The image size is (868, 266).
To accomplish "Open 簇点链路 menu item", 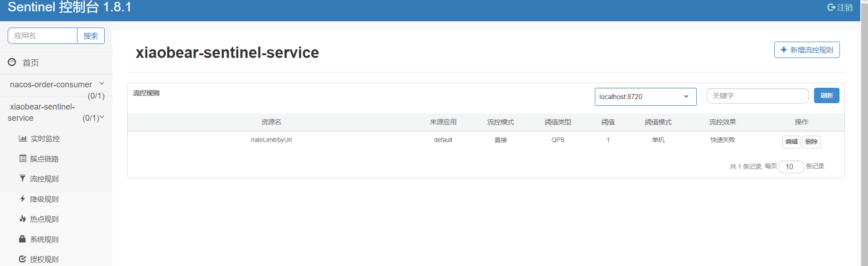I will [x=44, y=159].
